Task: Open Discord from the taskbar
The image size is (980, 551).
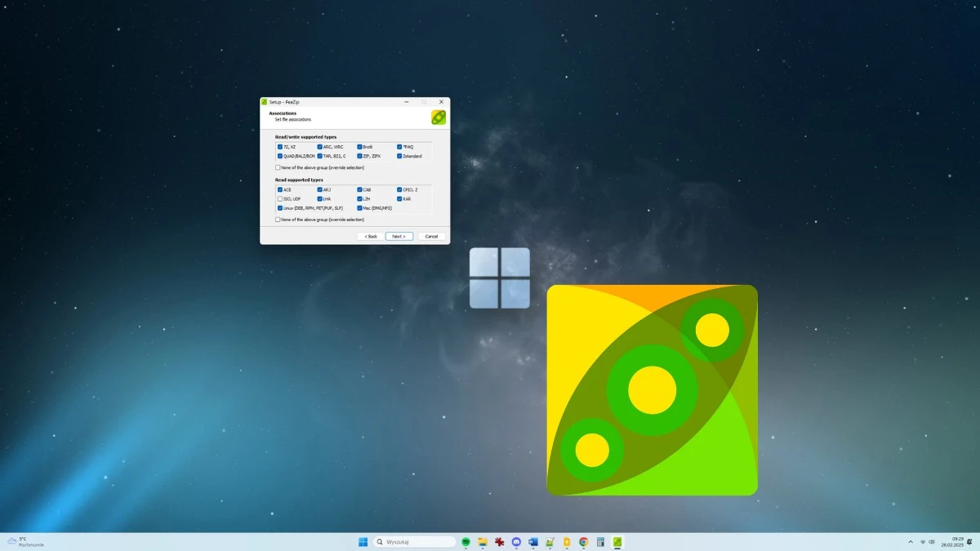Action: click(x=516, y=541)
